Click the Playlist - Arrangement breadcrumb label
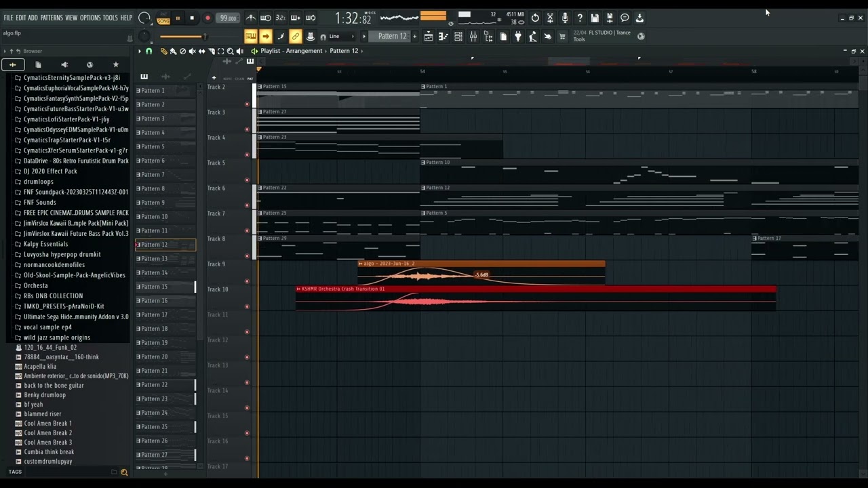Image resolution: width=868 pixels, height=488 pixels. (x=291, y=51)
